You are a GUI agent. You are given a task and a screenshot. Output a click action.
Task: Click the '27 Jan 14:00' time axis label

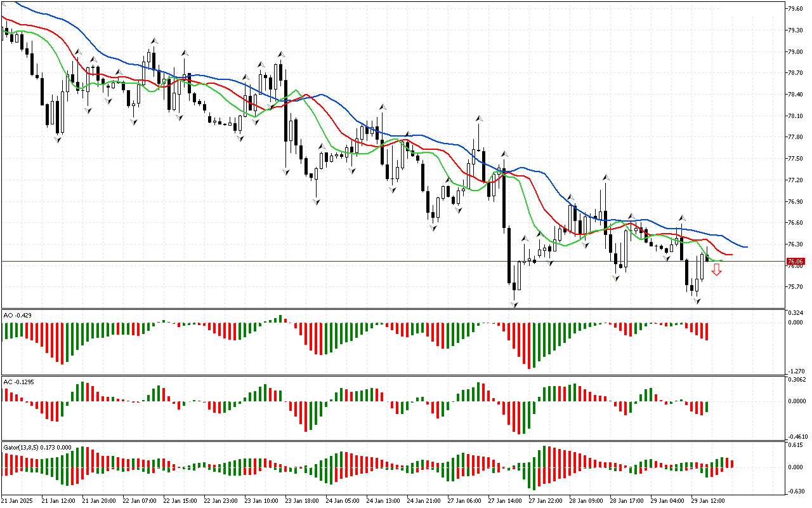tap(504, 501)
